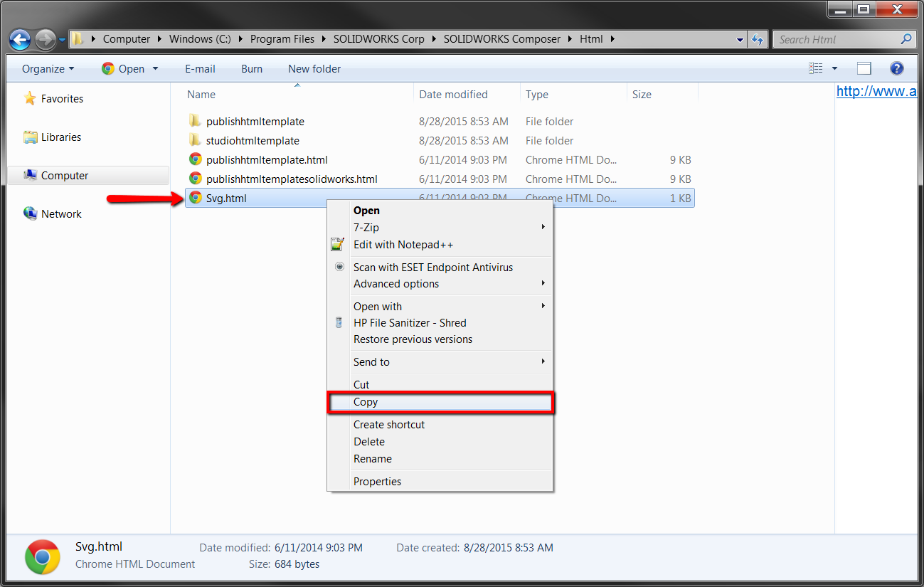The image size is (924, 587).
Task: Choose Properties in the context menu
Action: pos(440,482)
